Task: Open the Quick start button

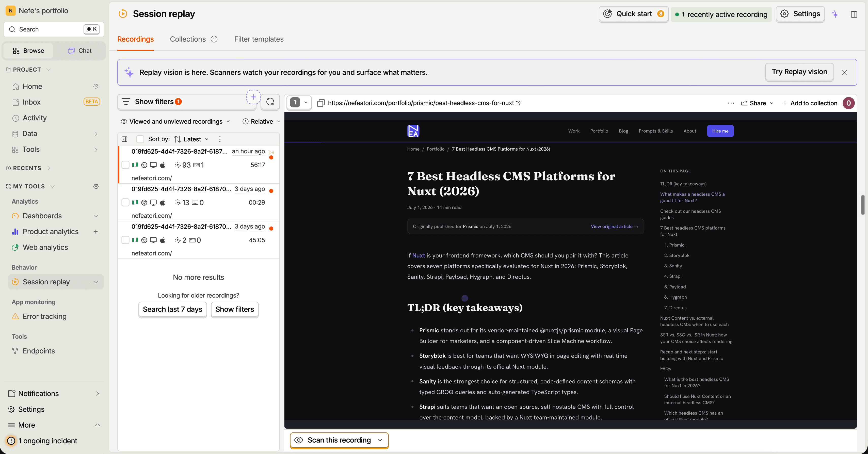Action: [634, 14]
